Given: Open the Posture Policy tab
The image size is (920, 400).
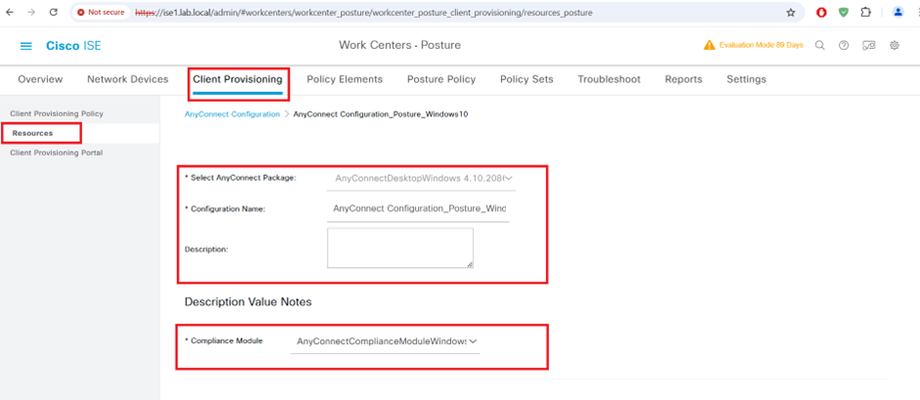Looking at the screenshot, I should coord(441,79).
